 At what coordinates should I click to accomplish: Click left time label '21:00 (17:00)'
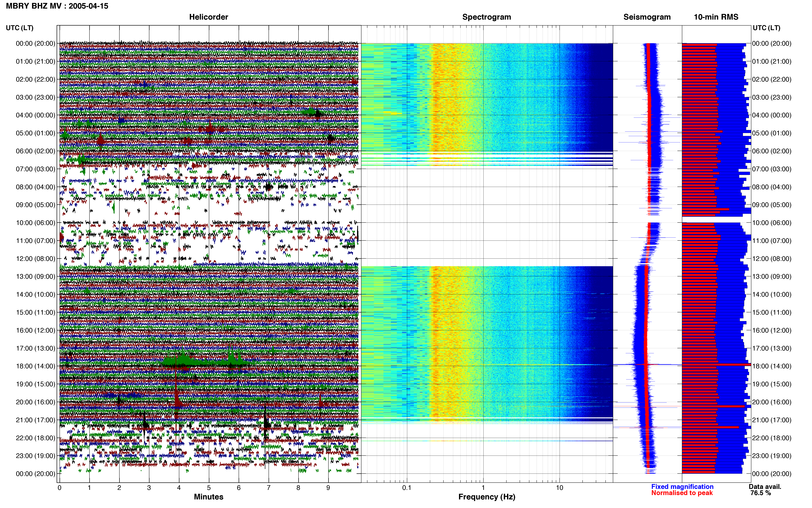click(x=36, y=420)
